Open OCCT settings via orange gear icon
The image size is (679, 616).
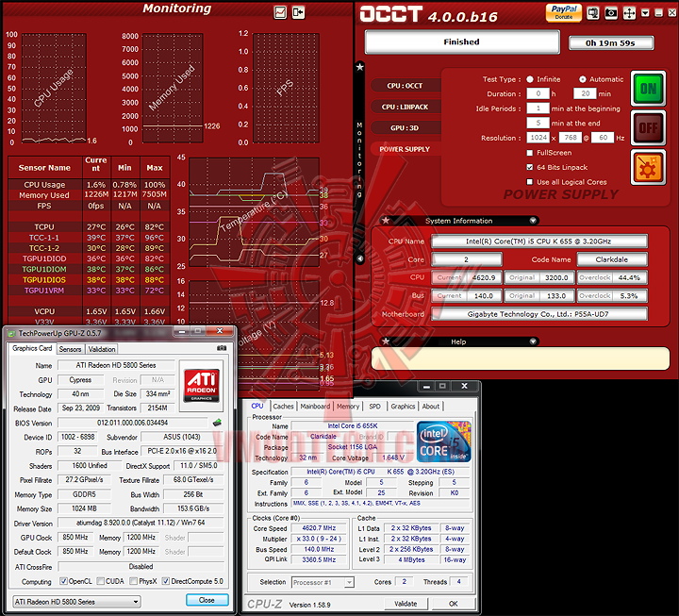point(648,167)
